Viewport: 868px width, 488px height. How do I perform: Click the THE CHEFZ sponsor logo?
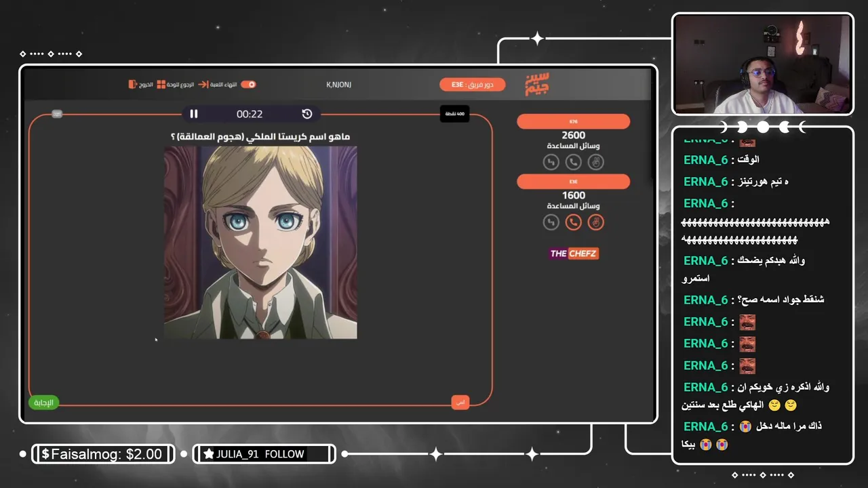574,253
